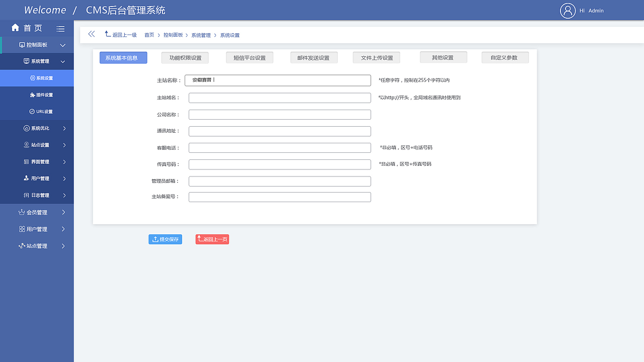Click the 界面管理 sidebar icon
This screenshot has width=644, height=362.
pyautogui.click(x=27, y=162)
